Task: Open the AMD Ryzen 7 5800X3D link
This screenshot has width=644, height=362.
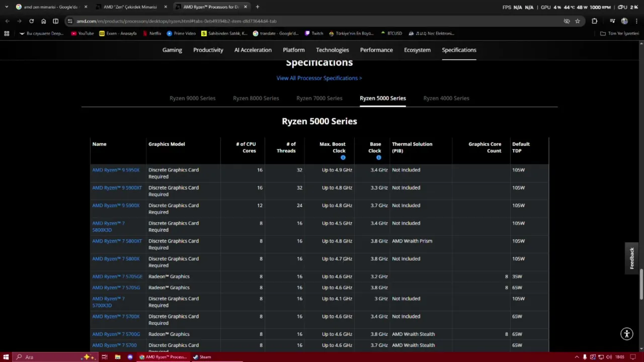Action: pyautogui.click(x=108, y=226)
